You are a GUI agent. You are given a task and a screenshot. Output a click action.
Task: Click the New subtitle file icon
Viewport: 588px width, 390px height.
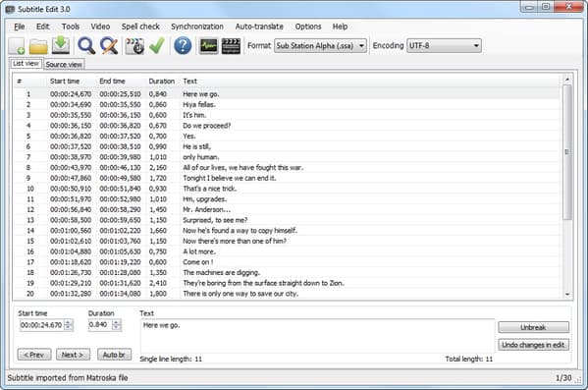17,46
